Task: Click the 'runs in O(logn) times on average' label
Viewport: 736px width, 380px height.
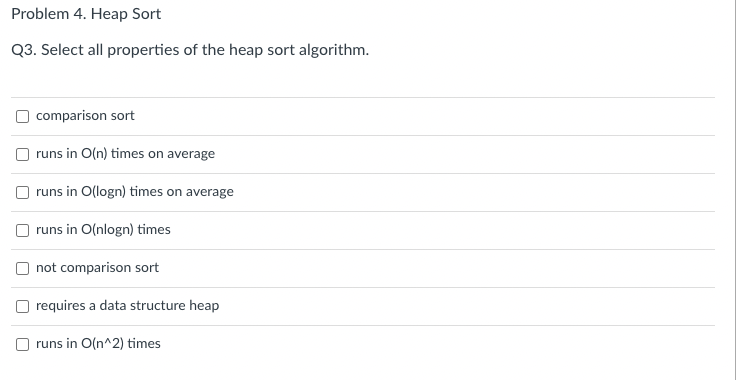Action: point(135,192)
